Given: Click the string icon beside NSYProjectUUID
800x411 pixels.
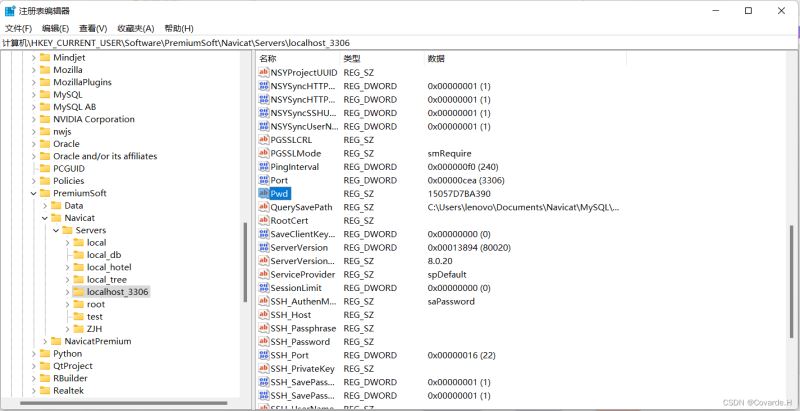Looking at the screenshot, I should pyautogui.click(x=264, y=72).
